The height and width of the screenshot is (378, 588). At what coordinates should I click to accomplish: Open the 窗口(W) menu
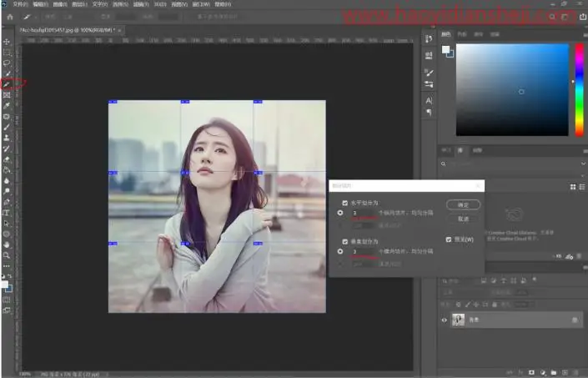[201, 4]
